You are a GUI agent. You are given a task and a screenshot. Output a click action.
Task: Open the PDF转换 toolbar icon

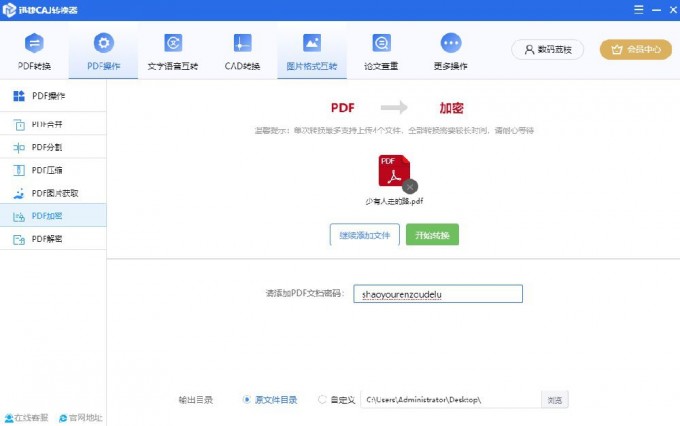tap(34, 43)
